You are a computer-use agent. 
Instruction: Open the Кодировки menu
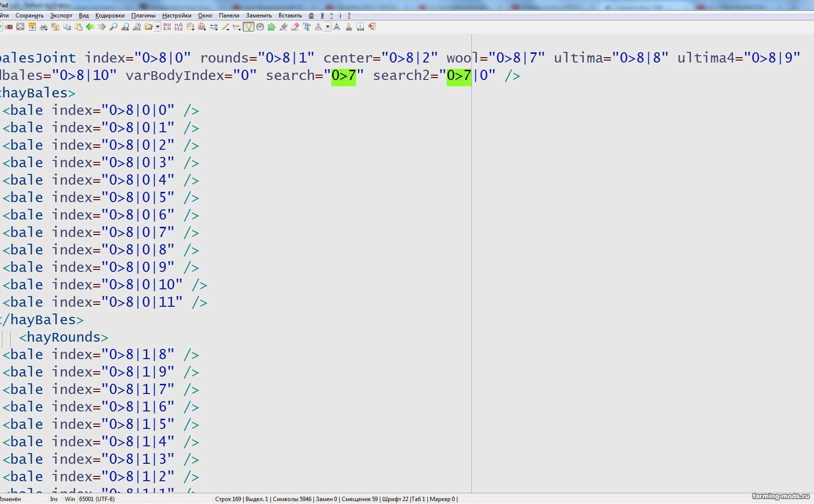tap(110, 16)
